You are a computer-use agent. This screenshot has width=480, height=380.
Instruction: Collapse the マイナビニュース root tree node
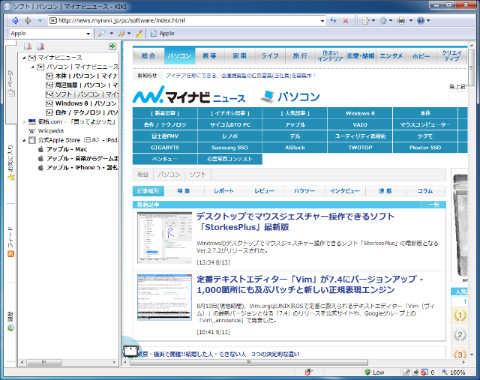(24, 58)
